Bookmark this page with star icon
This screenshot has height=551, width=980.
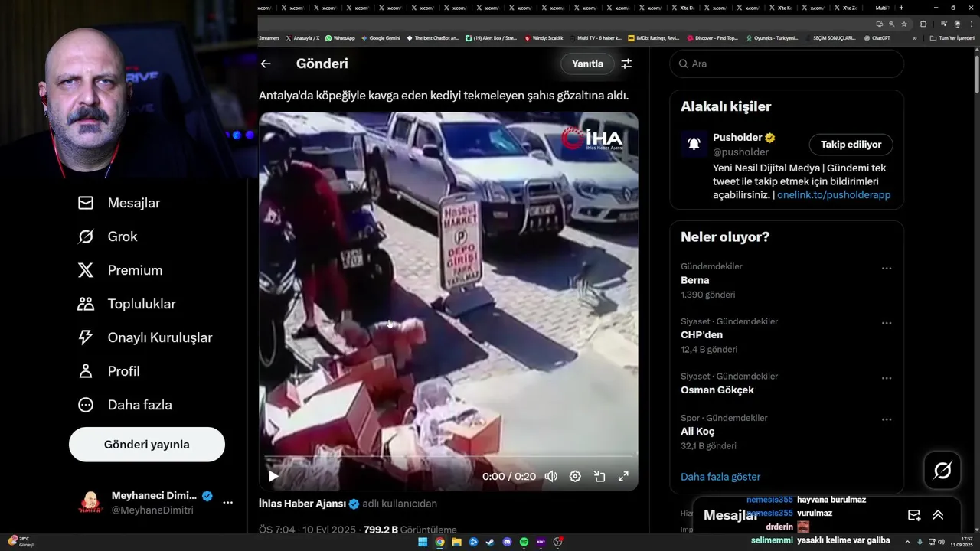(903, 24)
